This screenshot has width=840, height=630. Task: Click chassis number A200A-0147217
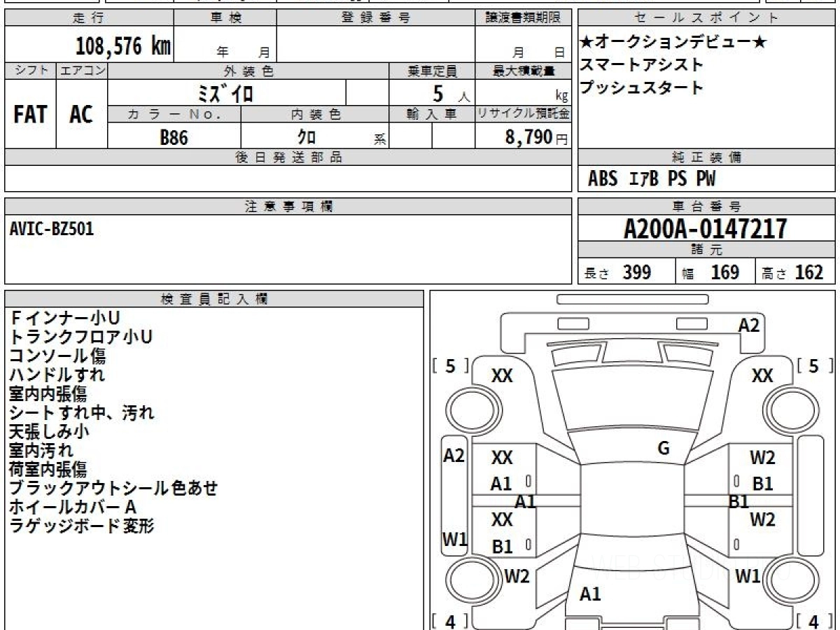pyautogui.click(x=706, y=229)
